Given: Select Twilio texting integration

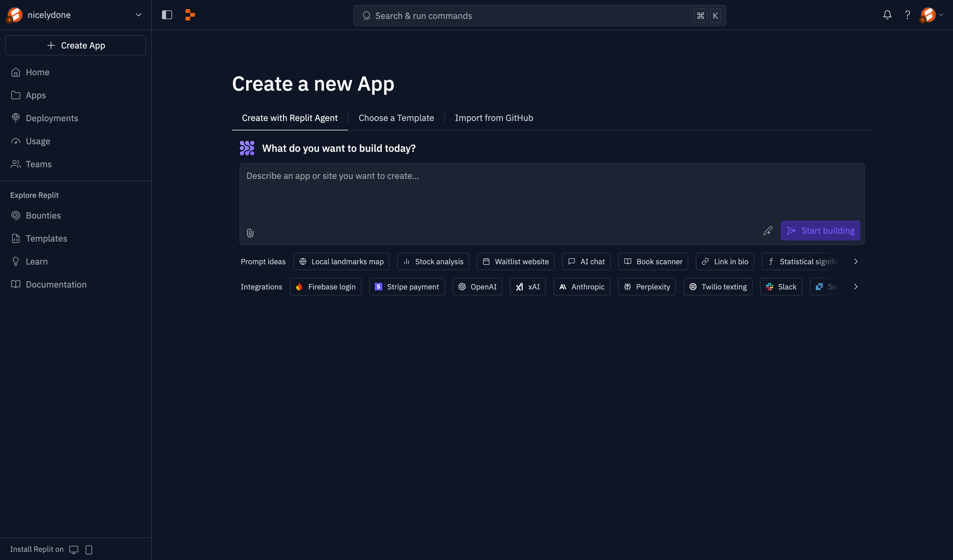Looking at the screenshot, I should click(718, 287).
